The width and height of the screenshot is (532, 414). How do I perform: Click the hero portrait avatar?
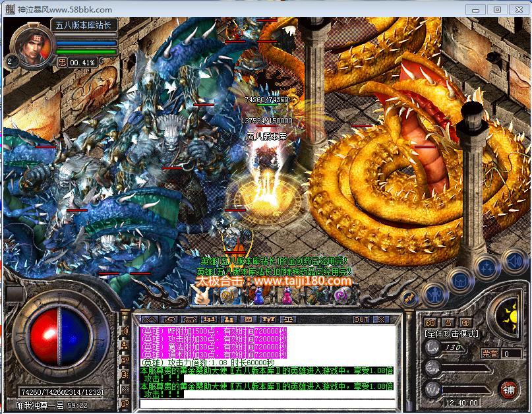(x=33, y=47)
